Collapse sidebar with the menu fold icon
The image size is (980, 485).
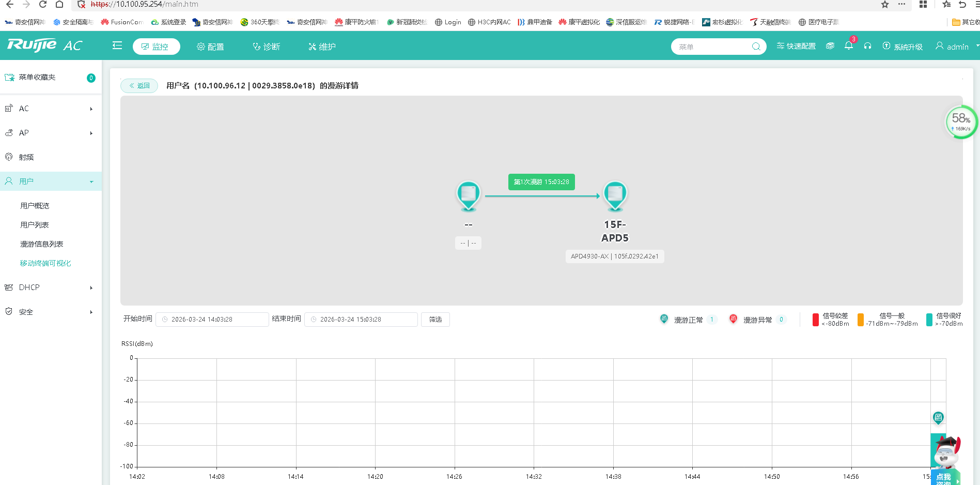[117, 46]
